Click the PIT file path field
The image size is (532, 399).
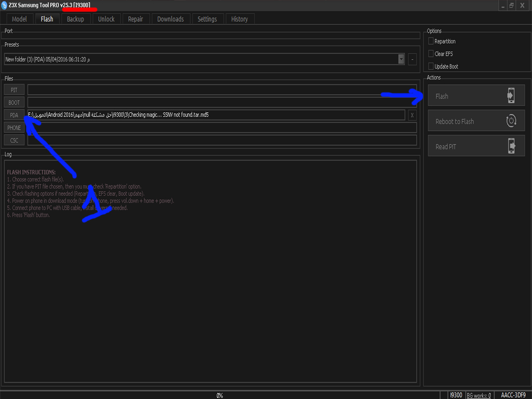click(222, 90)
